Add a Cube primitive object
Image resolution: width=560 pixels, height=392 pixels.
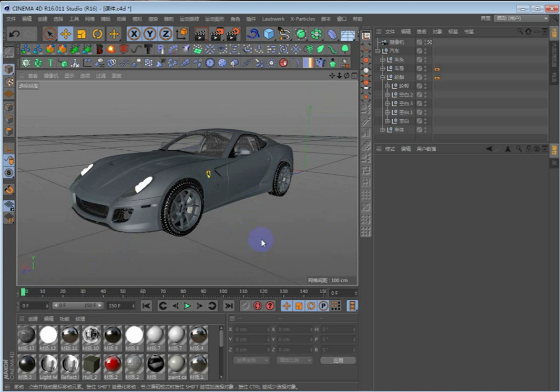pyautogui.click(x=269, y=34)
